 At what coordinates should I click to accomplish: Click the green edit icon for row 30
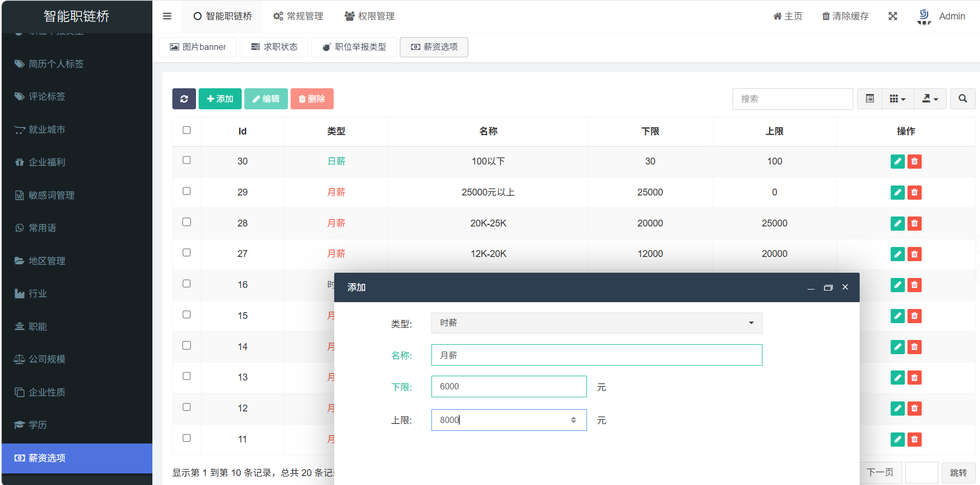pos(898,161)
